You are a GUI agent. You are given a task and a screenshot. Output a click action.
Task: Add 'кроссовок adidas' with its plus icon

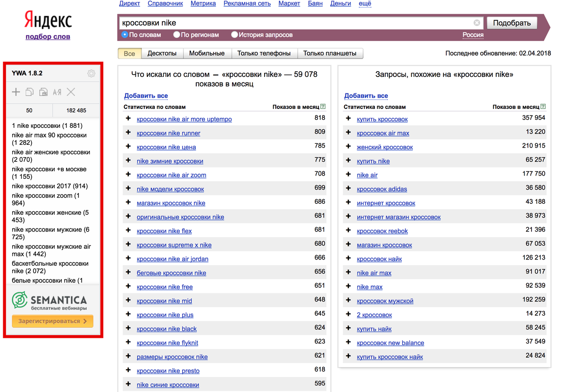348,188
